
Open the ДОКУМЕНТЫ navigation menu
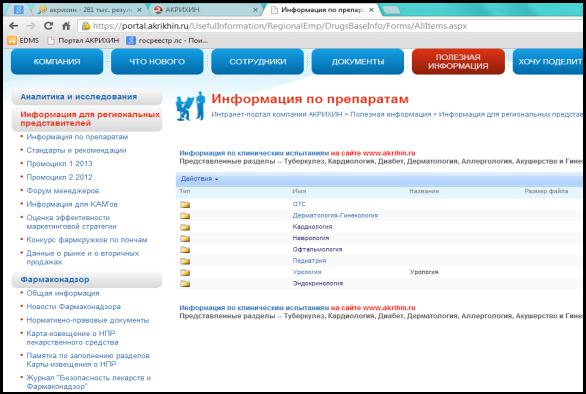tap(358, 62)
